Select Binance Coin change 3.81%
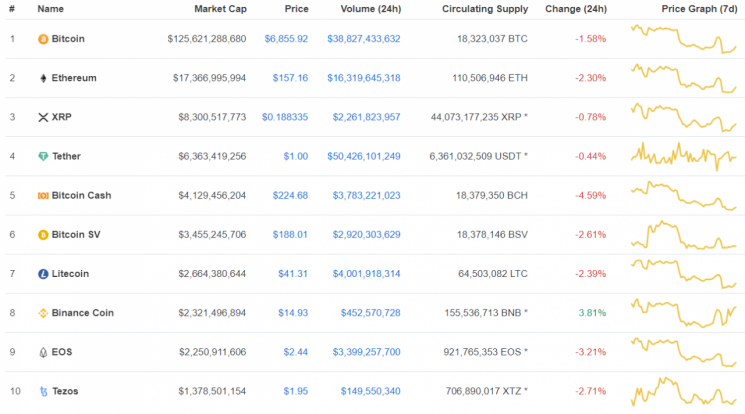 pyautogui.click(x=592, y=313)
